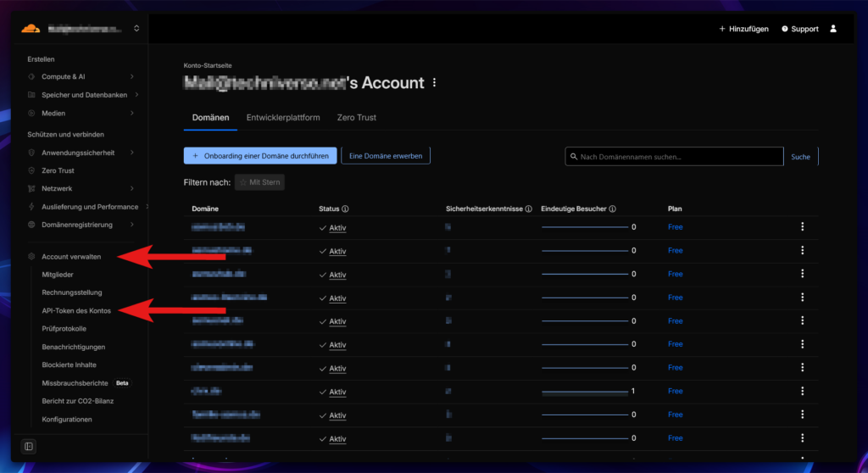Switch to the Zero Trust tab
The width and height of the screenshot is (868, 473).
[356, 118]
